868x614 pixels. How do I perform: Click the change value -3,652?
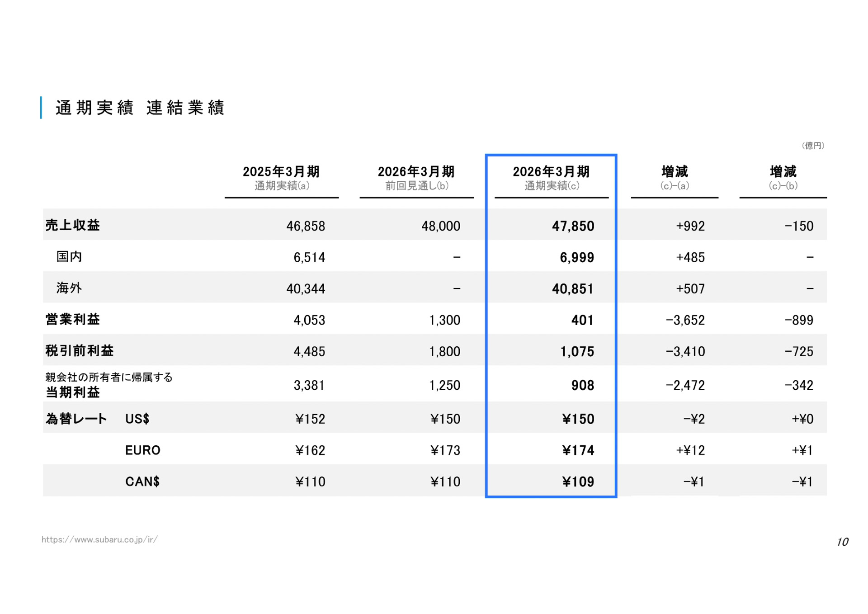coord(685,321)
